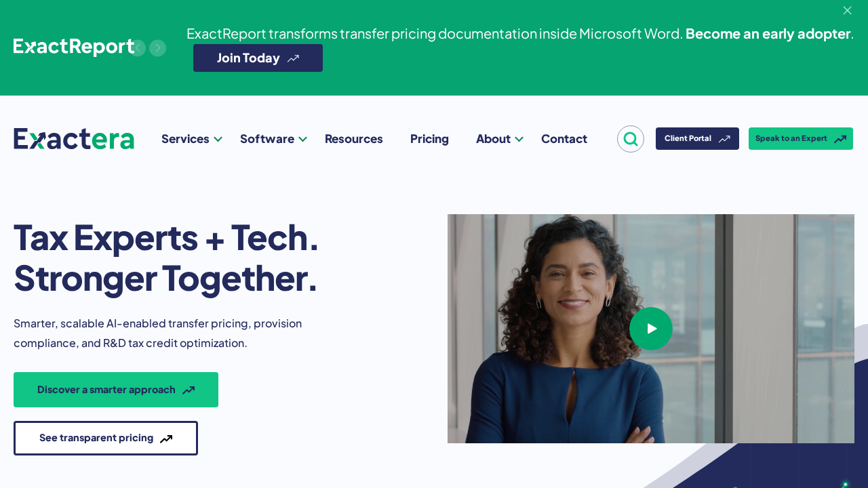
Task: Open the Resources menu item
Action: click(354, 139)
